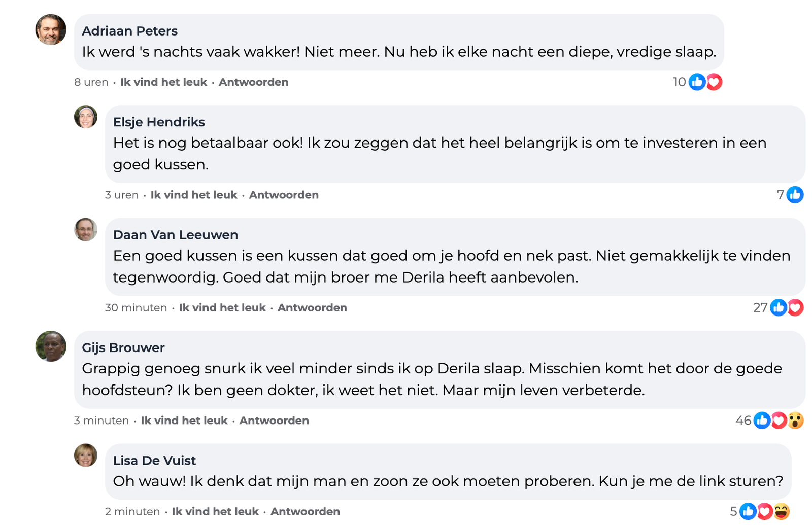The image size is (812, 525).
Task: Click the thumbs-up icon on Lisa De Vuist's comment
Action: pyautogui.click(x=748, y=511)
